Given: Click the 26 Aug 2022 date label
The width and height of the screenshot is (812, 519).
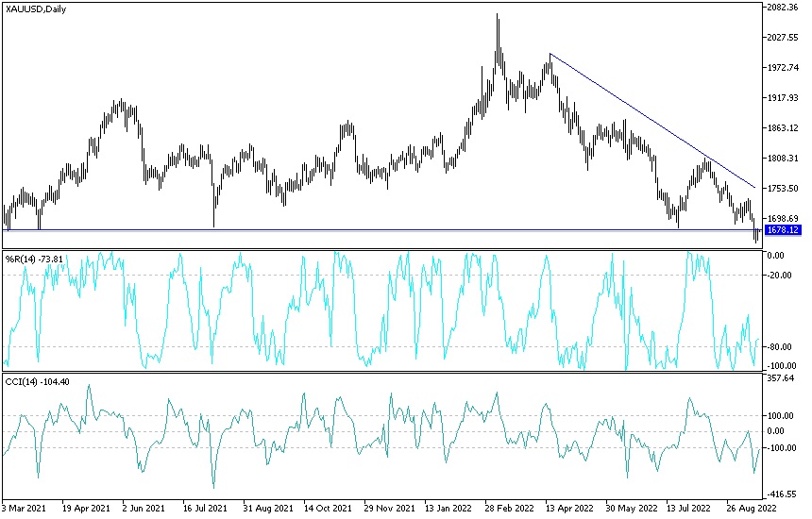Looking at the screenshot, I should tap(752, 508).
